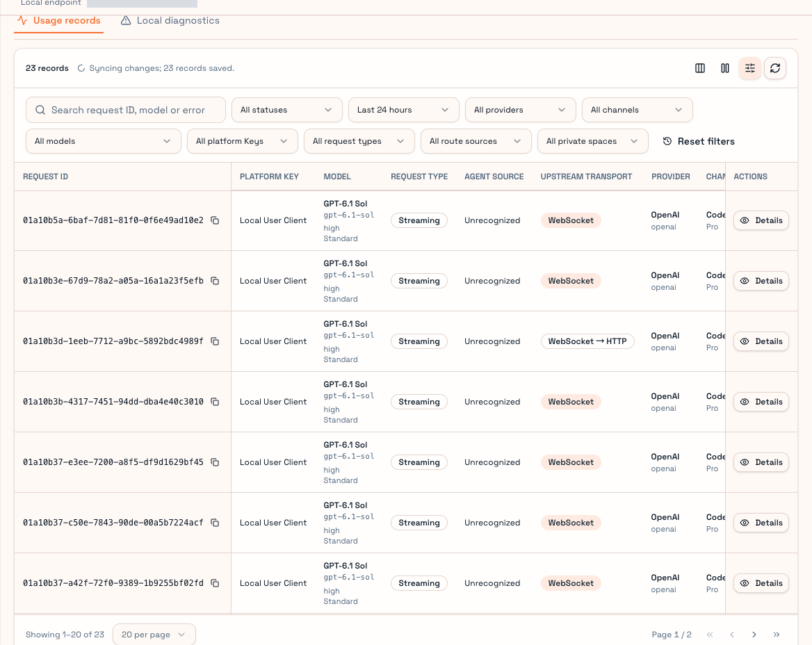
Task: Click the Streaming badge in row 01a10b5a
Action: [x=419, y=220]
